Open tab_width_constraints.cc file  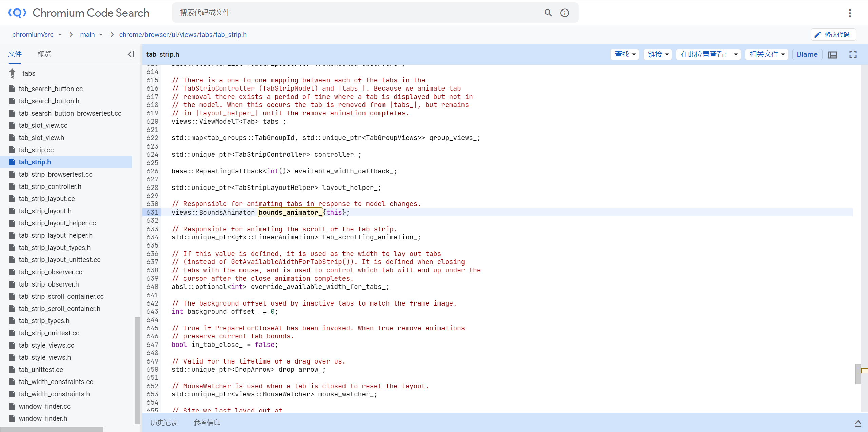click(x=56, y=382)
